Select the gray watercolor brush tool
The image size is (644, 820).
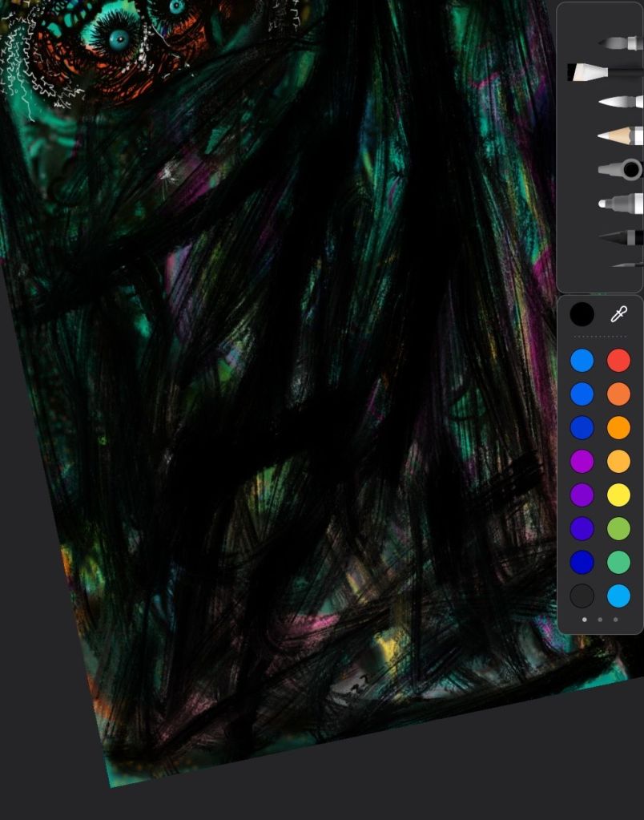point(622,42)
